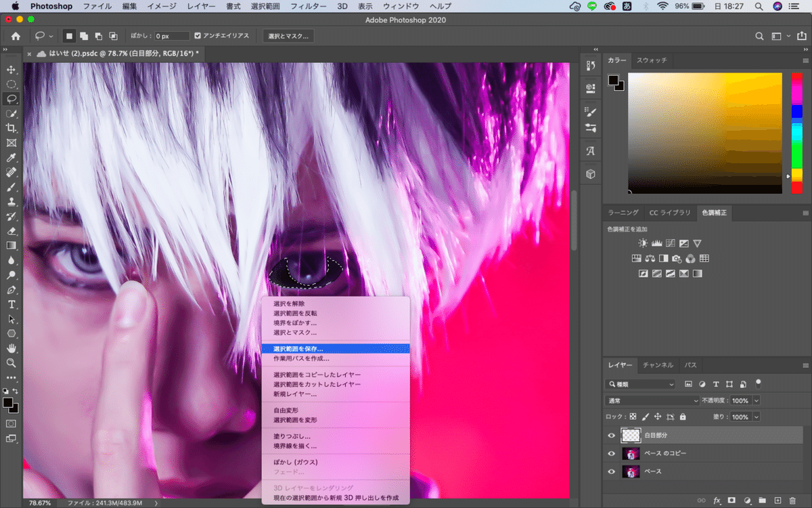
Task: Expand the 不透明度 opacity dropdown arrow
Action: tap(757, 400)
